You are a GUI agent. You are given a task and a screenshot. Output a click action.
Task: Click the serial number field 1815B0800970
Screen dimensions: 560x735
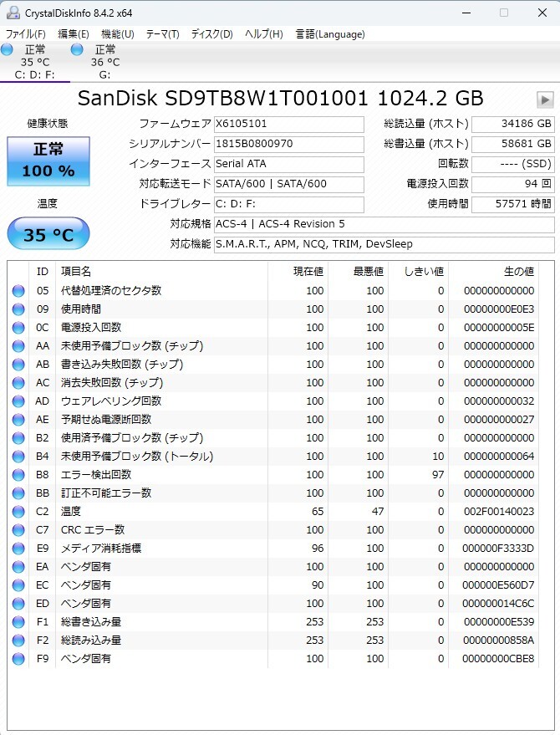(x=288, y=144)
